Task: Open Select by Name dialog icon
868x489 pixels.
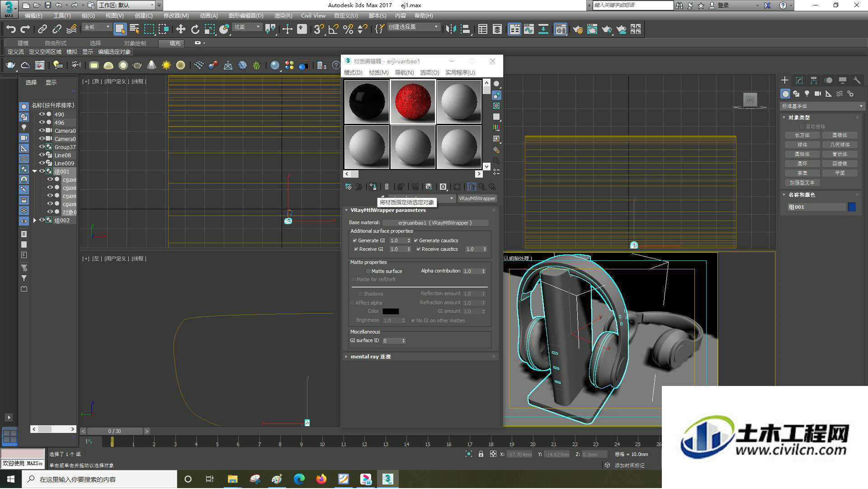Action: 134,29
